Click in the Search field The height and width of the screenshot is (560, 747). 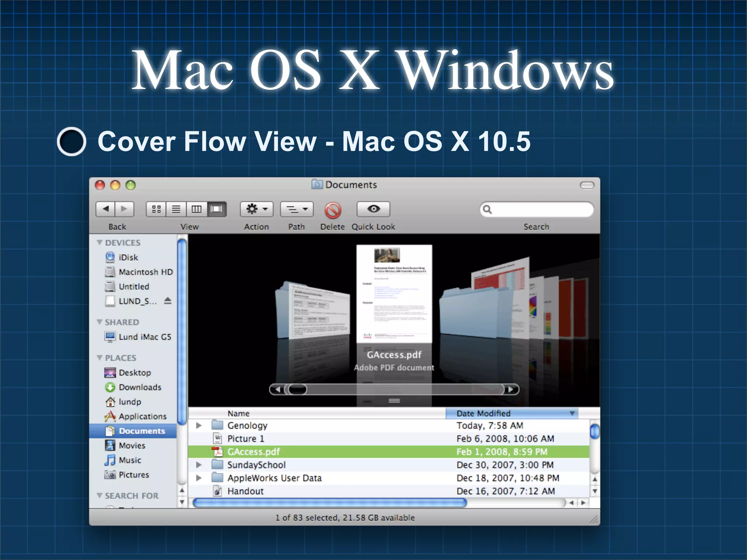537,209
